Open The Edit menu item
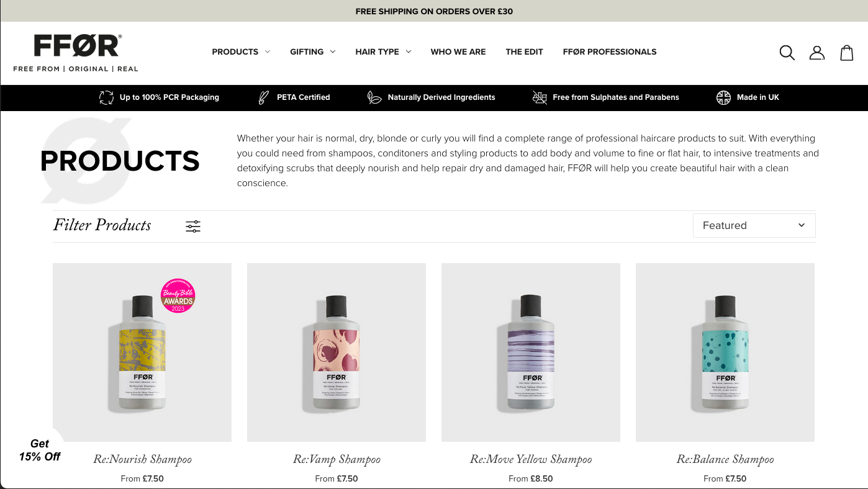The image size is (868, 489). point(524,52)
